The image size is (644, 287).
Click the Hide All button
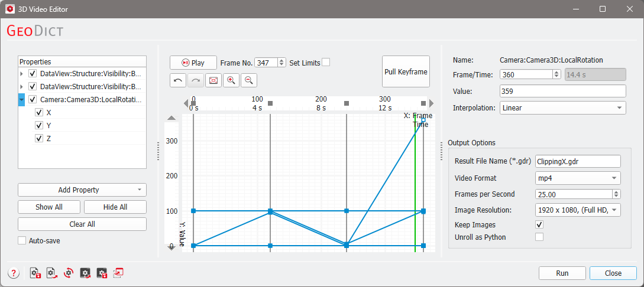point(115,207)
